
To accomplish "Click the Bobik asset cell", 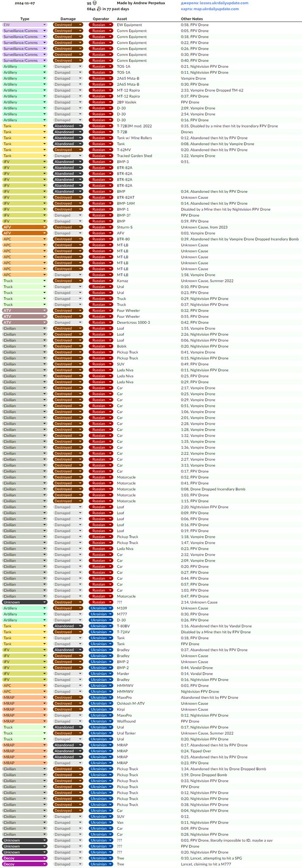I will pyautogui.click(x=122, y=346).
